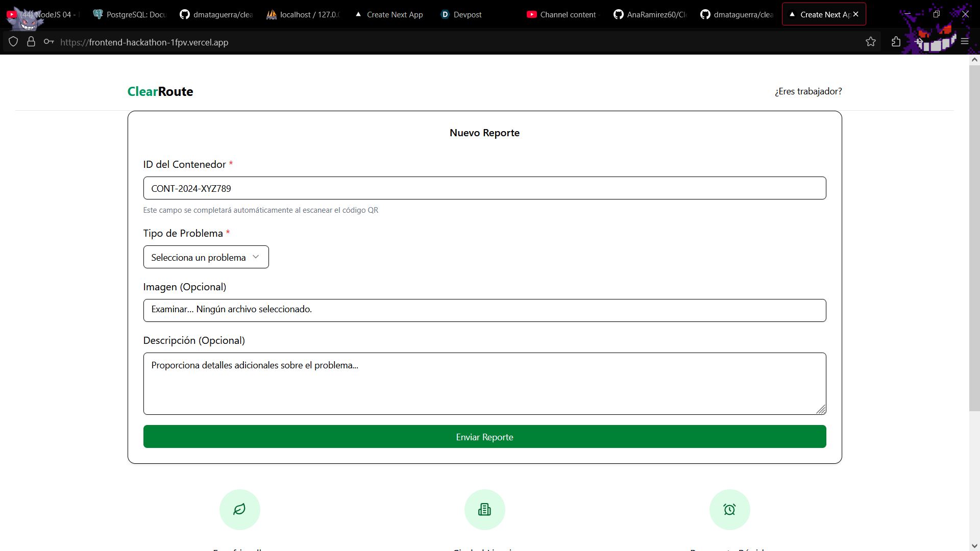Click the shield tracking protection icon
980x551 pixels.
(13, 42)
